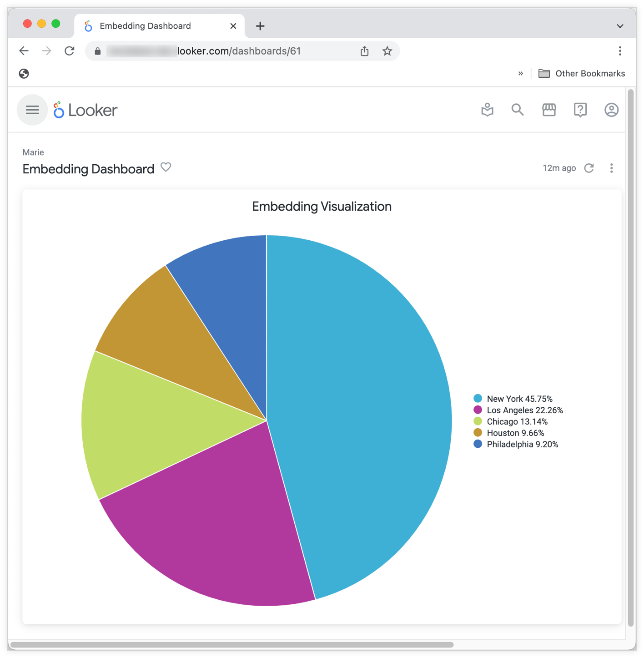Close the Embedding Dashboard tab
The height and width of the screenshot is (658, 644).
pos(233,26)
